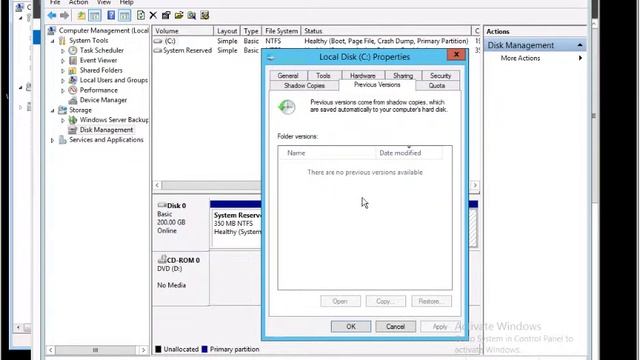
Task: Click the Volume column header
Action: tap(183, 31)
